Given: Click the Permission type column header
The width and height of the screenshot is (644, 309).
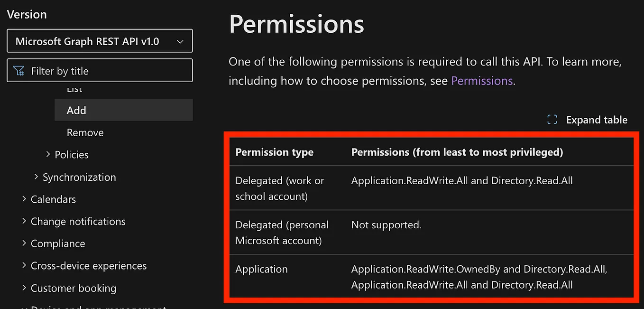Looking at the screenshot, I should pos(275,152).
